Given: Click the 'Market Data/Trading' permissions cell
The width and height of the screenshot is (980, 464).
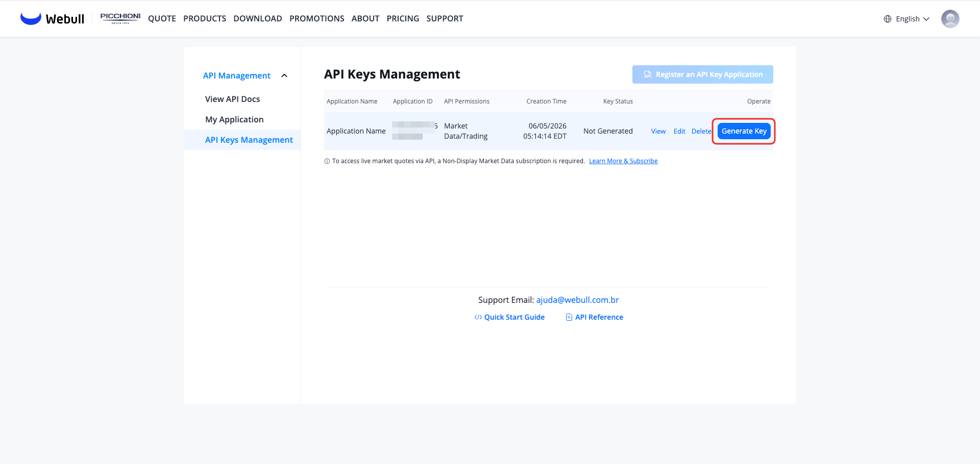Looking at the screenshot, I should point(466,131).
